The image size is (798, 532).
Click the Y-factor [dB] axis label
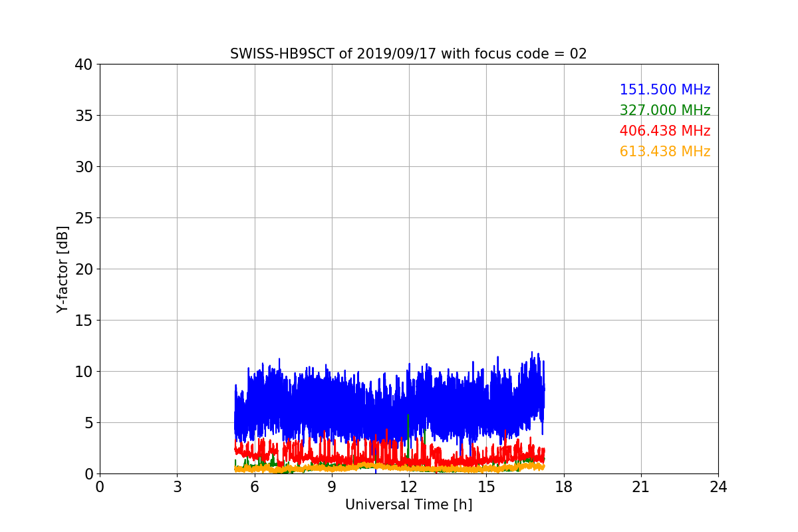[x=63, y=269]
